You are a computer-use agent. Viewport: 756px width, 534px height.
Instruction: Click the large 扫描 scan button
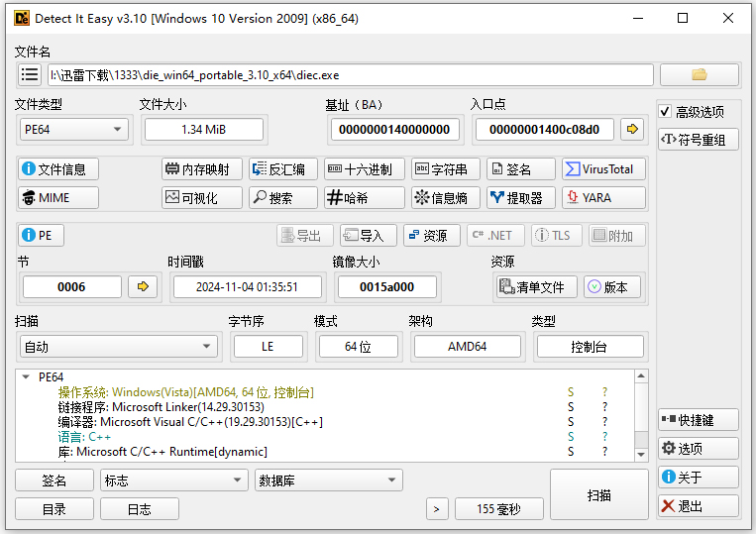click(x=598, y=494)
